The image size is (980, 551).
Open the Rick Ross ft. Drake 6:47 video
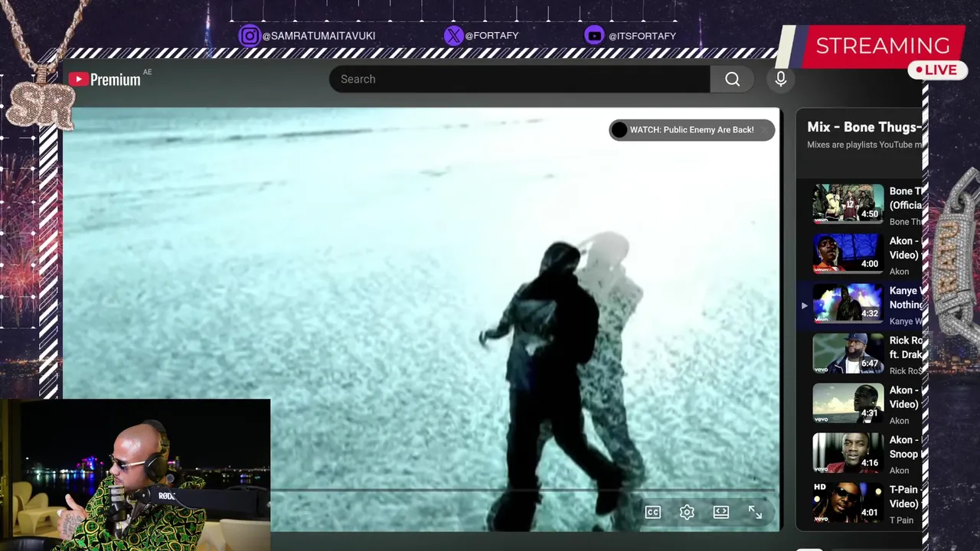tap(848, 352)
